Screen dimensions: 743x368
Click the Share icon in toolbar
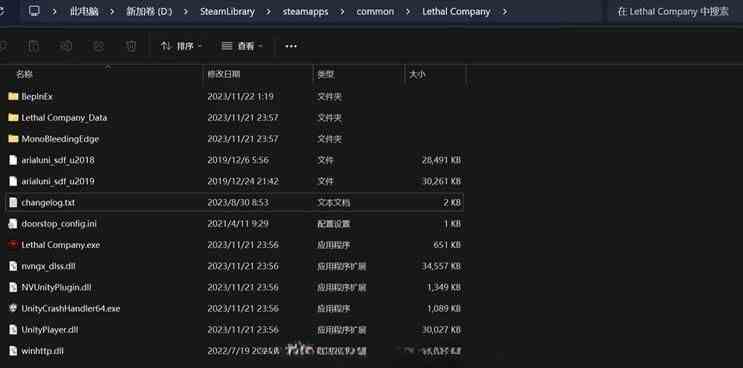click(98, 46)
